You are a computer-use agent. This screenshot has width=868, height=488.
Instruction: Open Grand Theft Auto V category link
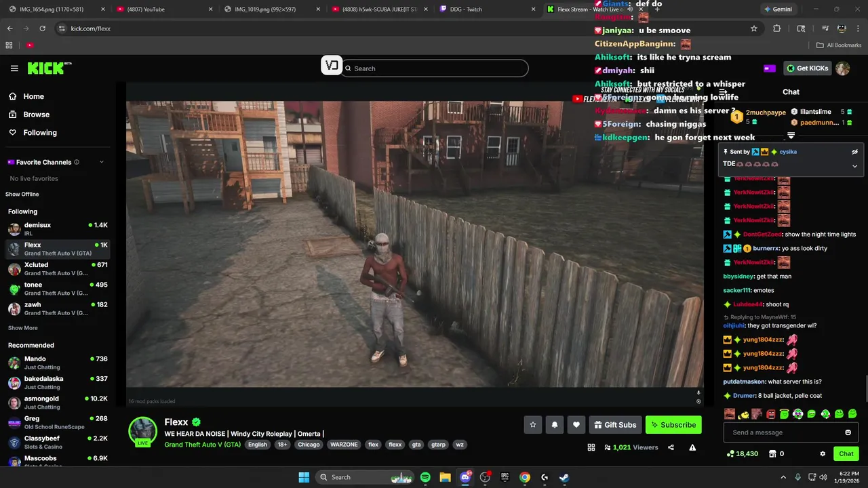(202, 445)
